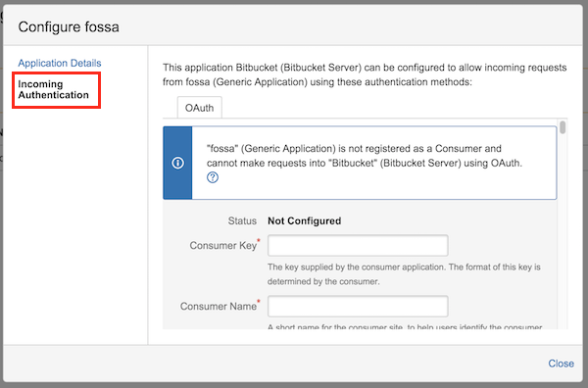Screen dimensions: 588x388
Task: Click the Status field label
Action: 242,220
